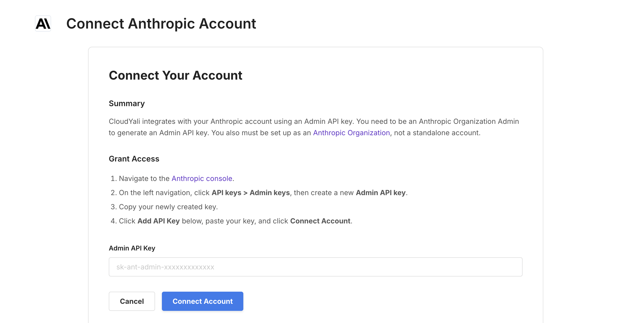
Task: Click bold API keys > Admin keys text
Action: (250, 193)
